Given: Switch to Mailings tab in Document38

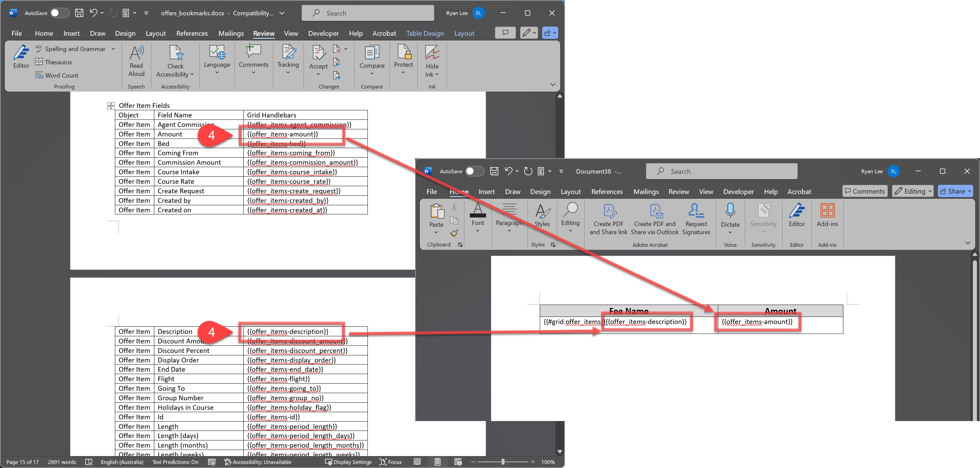Looking at the screenshot, I should coord(646,192).
